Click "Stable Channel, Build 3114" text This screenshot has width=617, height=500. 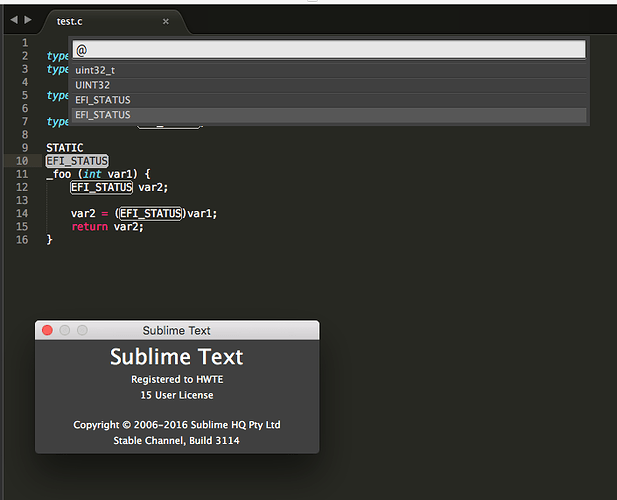pyautogui.click(x=176, y=441)
